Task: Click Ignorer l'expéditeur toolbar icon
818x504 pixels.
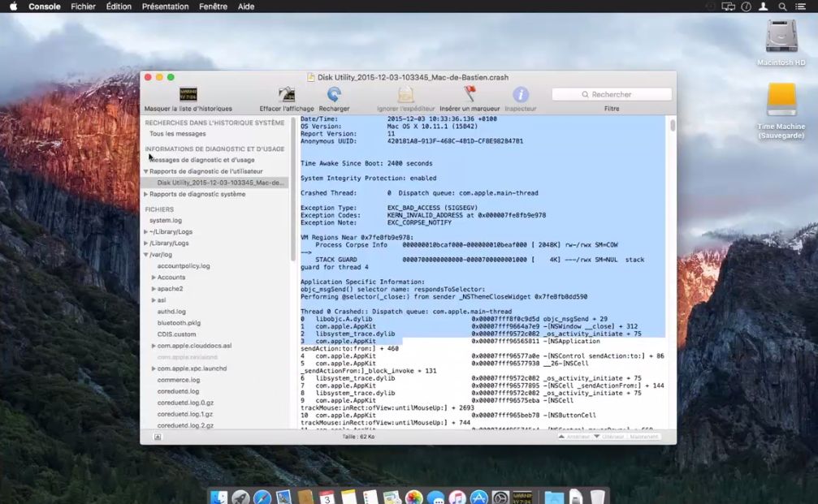Action: point(405,94)
